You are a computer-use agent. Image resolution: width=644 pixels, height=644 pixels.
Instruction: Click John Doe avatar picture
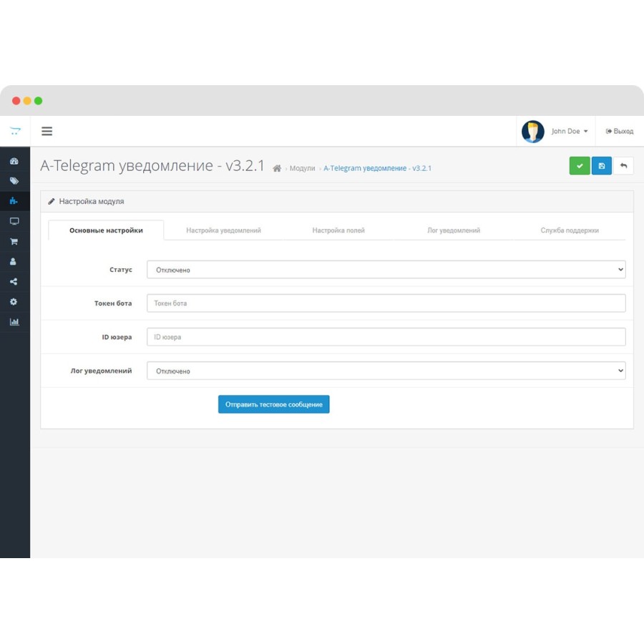coord(532,132)
